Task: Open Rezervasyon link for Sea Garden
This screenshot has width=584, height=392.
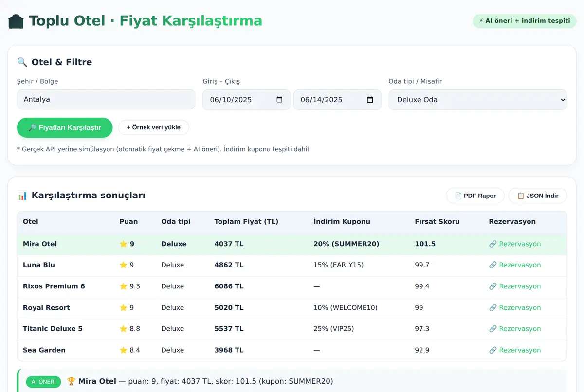Action: coord(515,350)
